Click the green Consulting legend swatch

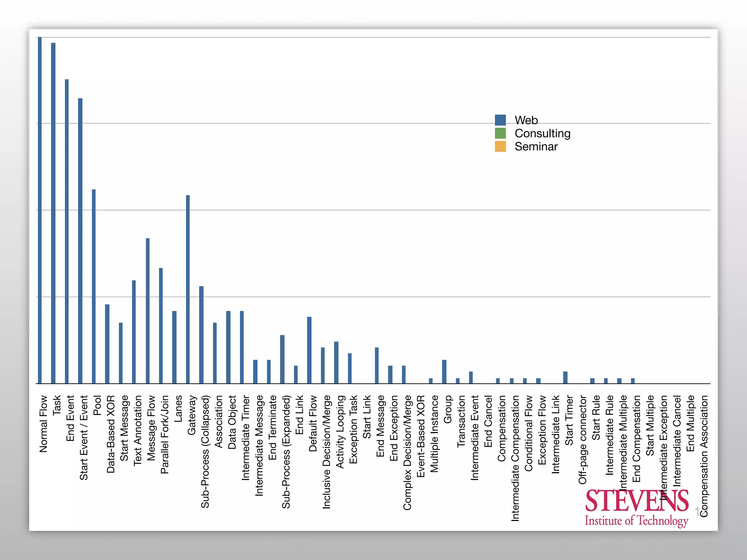tap(500, 133)
